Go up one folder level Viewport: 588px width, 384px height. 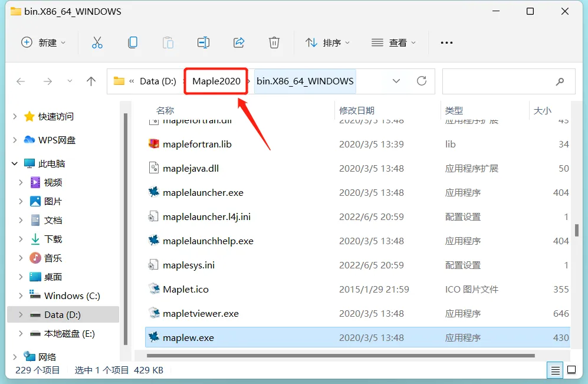(x=91, y=81)
